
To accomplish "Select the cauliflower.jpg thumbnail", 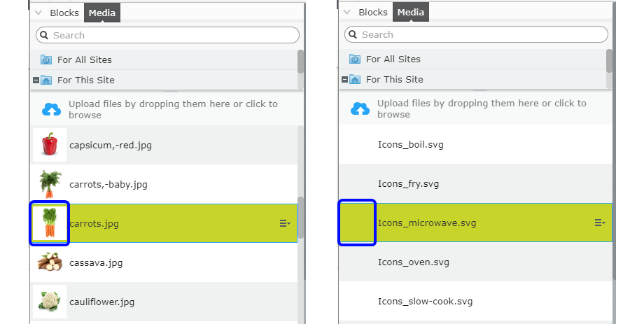I will [x=49, y=302].
